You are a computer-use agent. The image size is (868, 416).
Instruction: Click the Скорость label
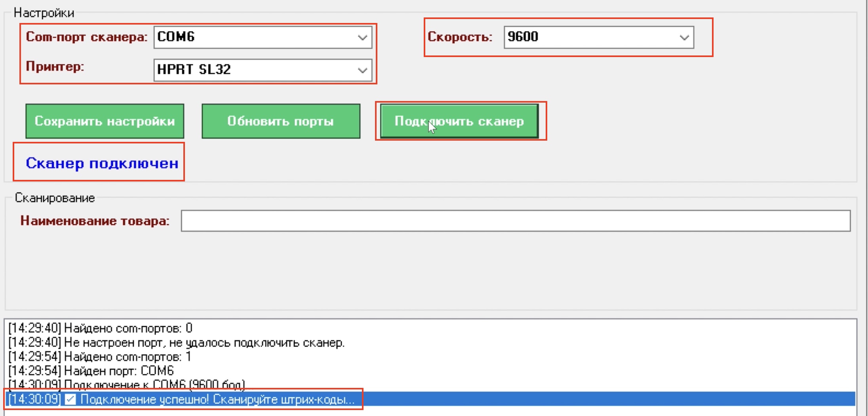[460, 37]
